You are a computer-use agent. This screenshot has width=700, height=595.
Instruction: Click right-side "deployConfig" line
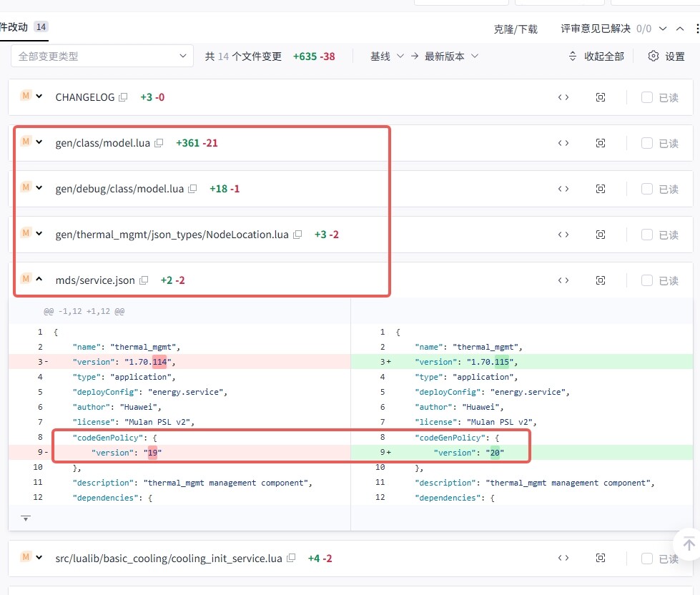point(492,392)
